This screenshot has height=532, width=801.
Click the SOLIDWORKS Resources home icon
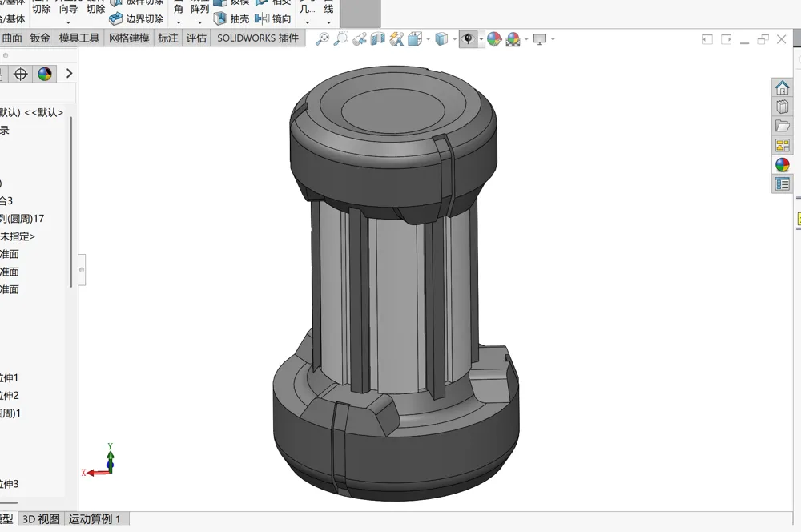pos(782,87)
